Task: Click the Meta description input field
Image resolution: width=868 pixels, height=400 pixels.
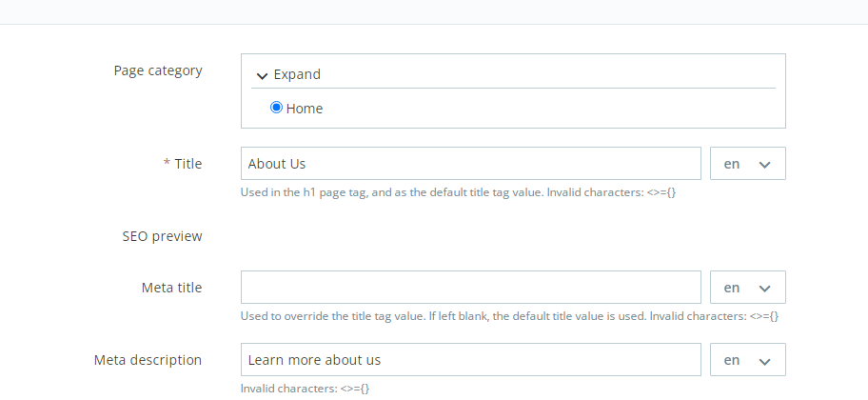Action: (x=470, y=360)
